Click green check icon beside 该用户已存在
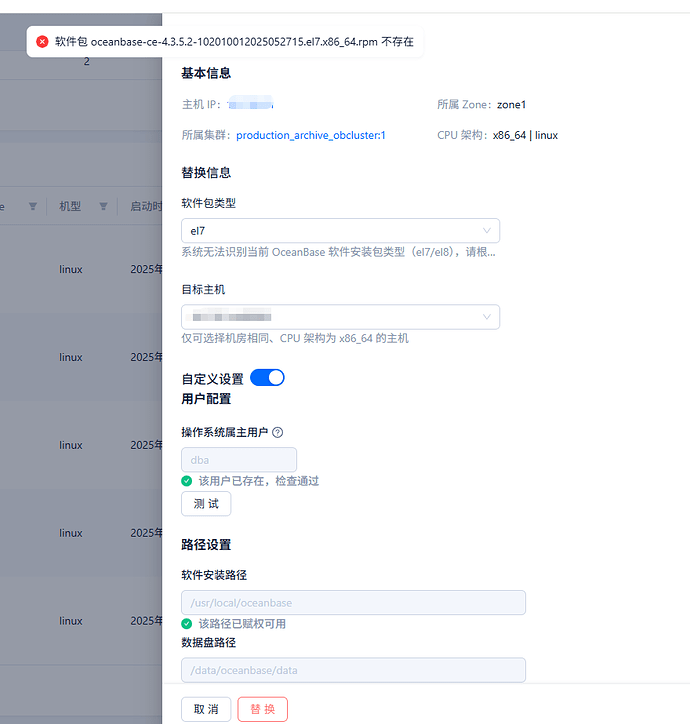 coord(187,481)
